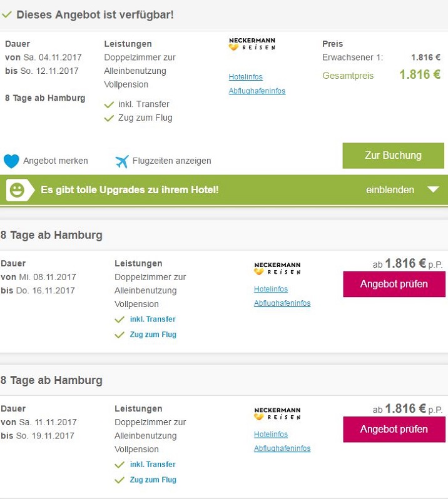The height and width of the screenshot is (499, 448).
Task: Select Angebot merken text link
Action: [55, 161]
